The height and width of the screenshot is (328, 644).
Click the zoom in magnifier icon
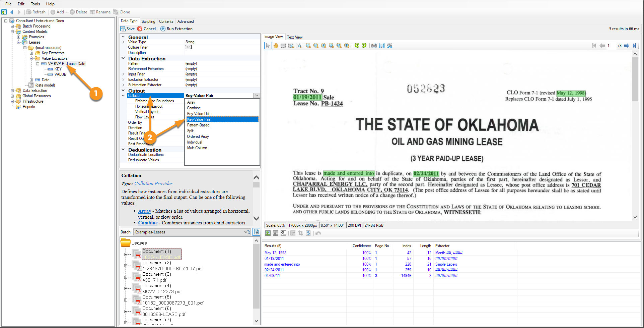tap(308, 46)
